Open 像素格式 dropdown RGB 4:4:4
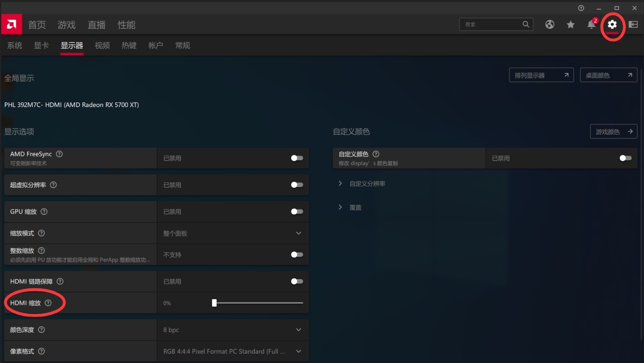This screenshot has width=644, height=363. coord(233,351)
